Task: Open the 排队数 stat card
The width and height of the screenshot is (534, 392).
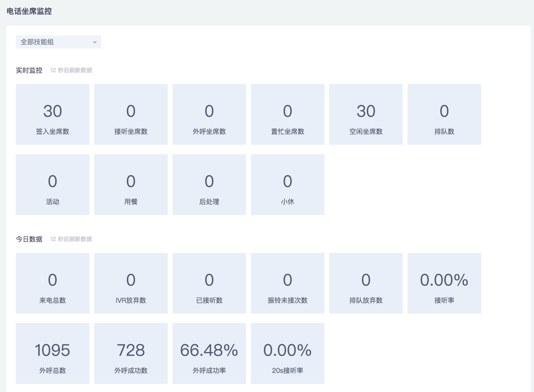Action: point(444,114)
